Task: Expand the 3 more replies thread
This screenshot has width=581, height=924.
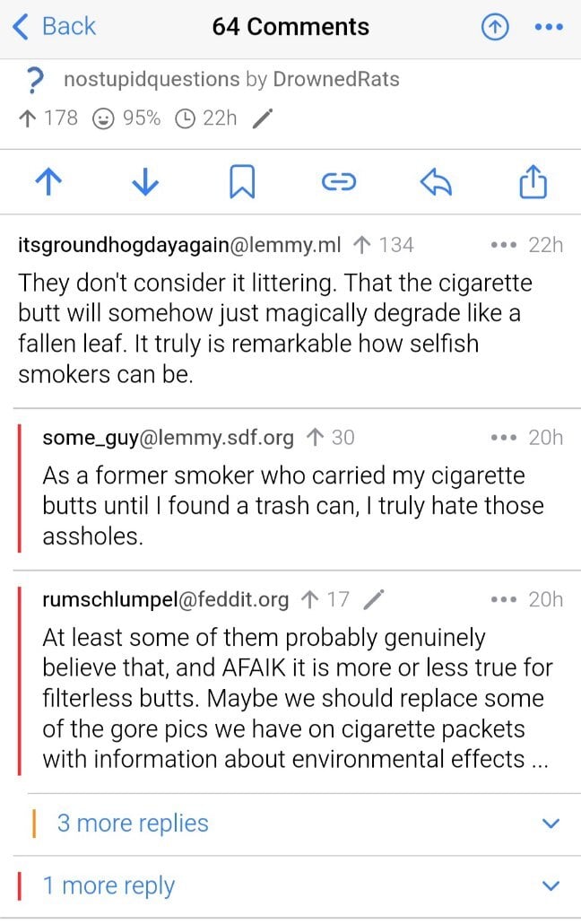Action: (x=133, y=824)
